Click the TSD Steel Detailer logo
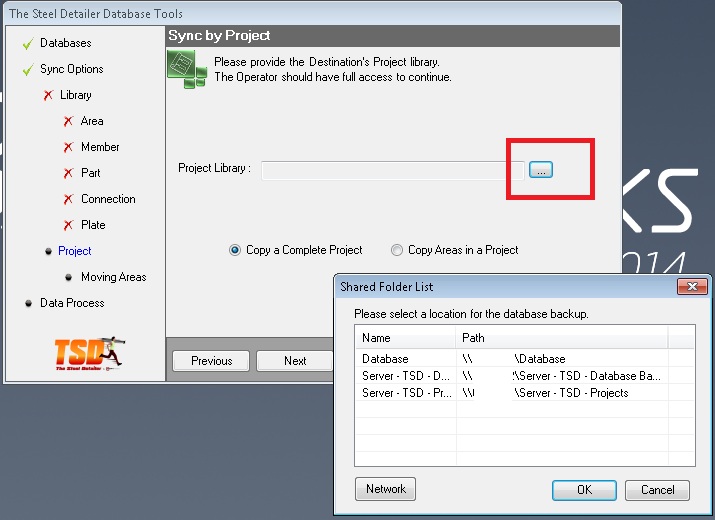Viewport: 715px width, 520px height. [x=89, y=354]
